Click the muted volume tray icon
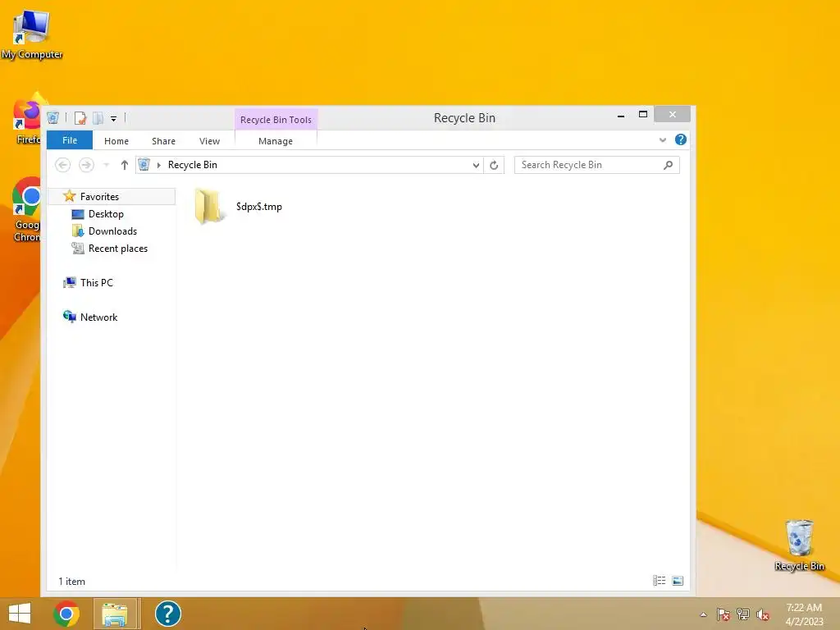Viewport: 840px width, 630px height. pos(763,614)
